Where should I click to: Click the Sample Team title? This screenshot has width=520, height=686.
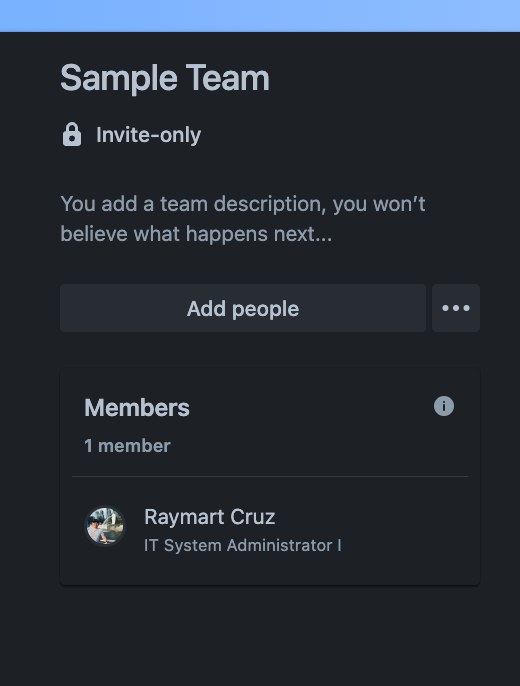[x=164, y=78]
